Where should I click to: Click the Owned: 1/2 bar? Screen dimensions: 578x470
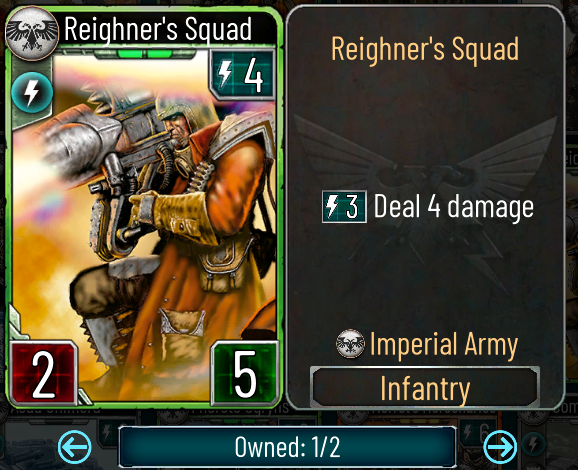287,447
